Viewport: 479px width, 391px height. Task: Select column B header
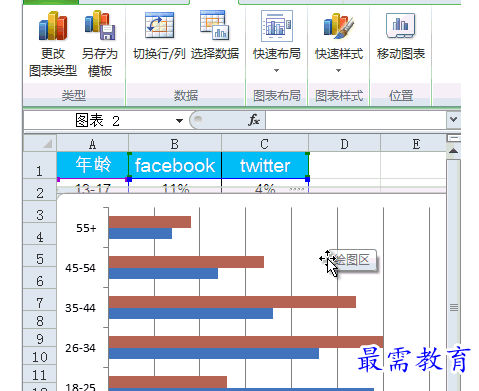(x=175, y=144)
